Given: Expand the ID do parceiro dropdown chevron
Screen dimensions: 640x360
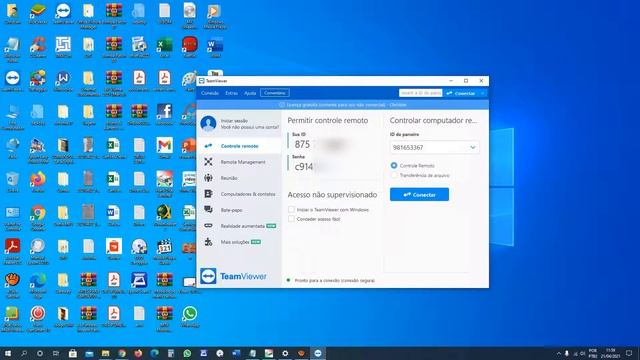Looking at the screenshot, I should [x=473, y=147].
